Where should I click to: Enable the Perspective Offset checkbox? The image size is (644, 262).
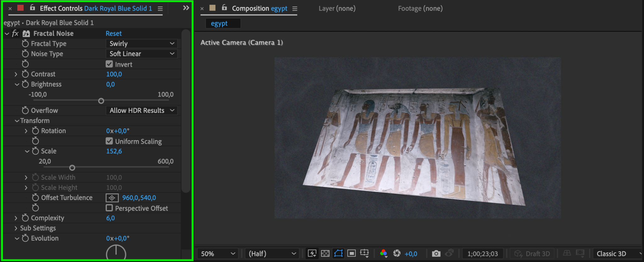(109, 208)
